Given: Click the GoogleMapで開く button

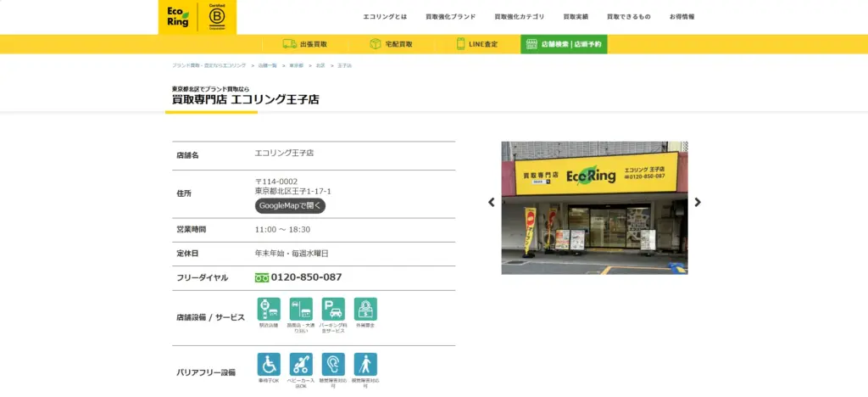Looking at the screenshot, I should coord(290,205).
